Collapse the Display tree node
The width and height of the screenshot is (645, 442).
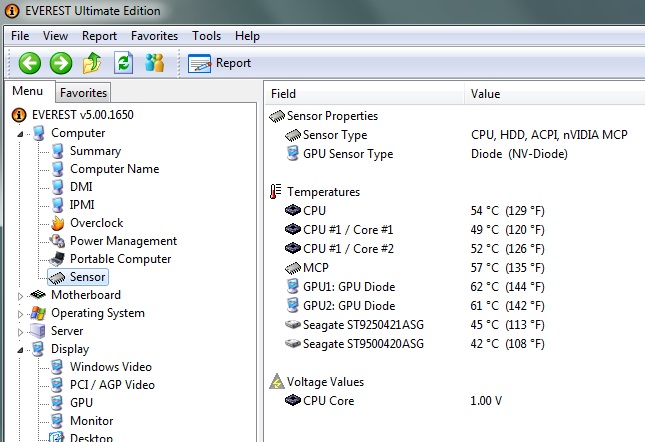pos(20,350)
